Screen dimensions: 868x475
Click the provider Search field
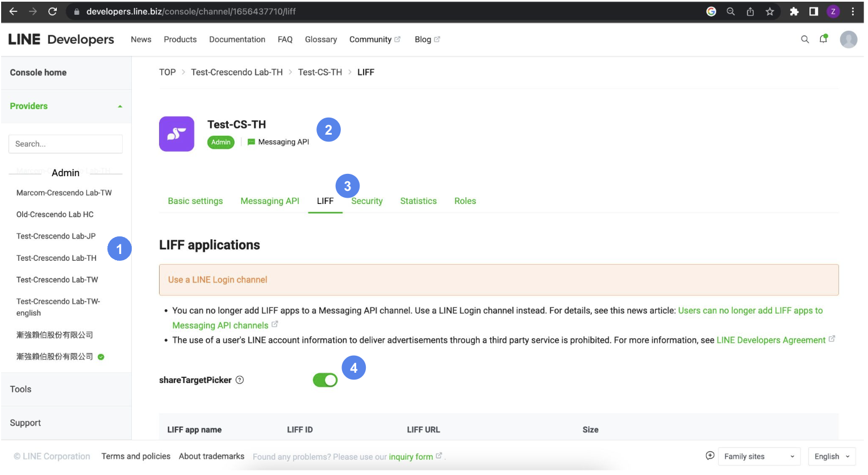(65, 144)
